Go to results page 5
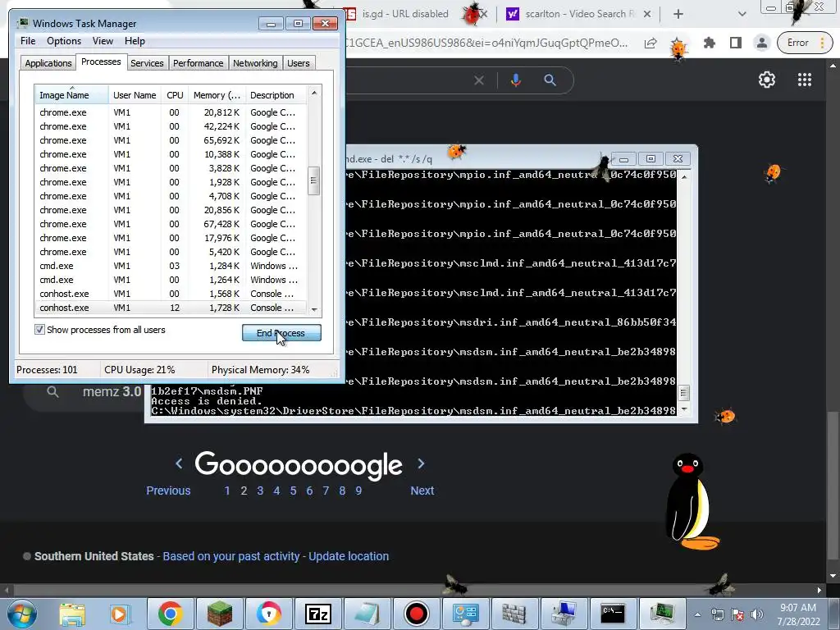Viewport: 840px width, 630px height. pyautogui.click(x=293, y=491)
